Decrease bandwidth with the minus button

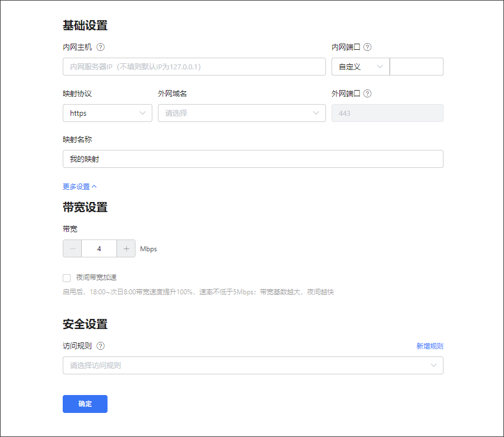pos(72,249)
